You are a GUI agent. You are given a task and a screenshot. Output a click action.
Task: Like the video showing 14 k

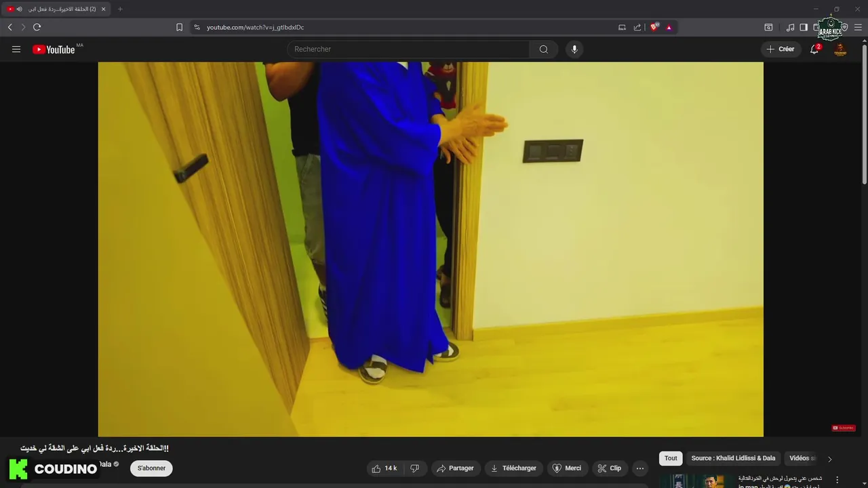click(x=384, y=468)
